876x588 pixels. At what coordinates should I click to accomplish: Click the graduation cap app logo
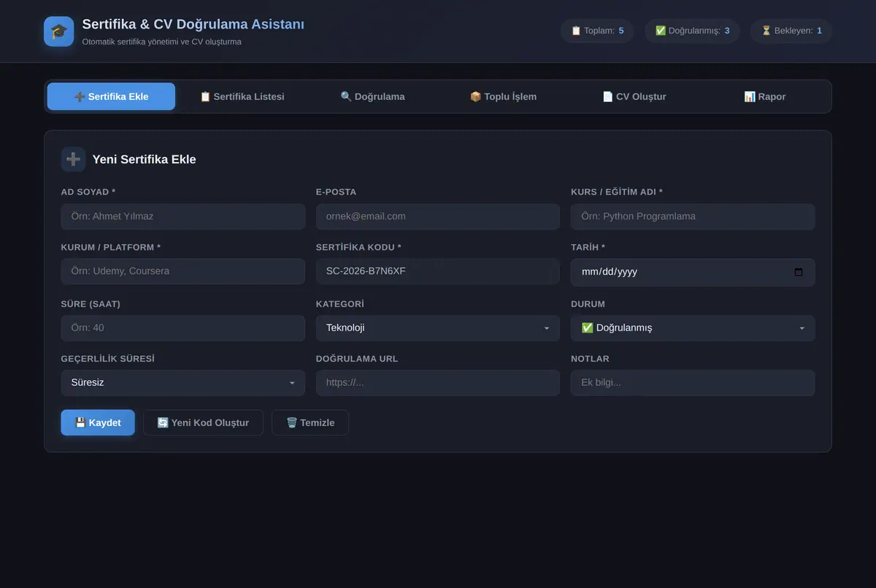[58, 31]
